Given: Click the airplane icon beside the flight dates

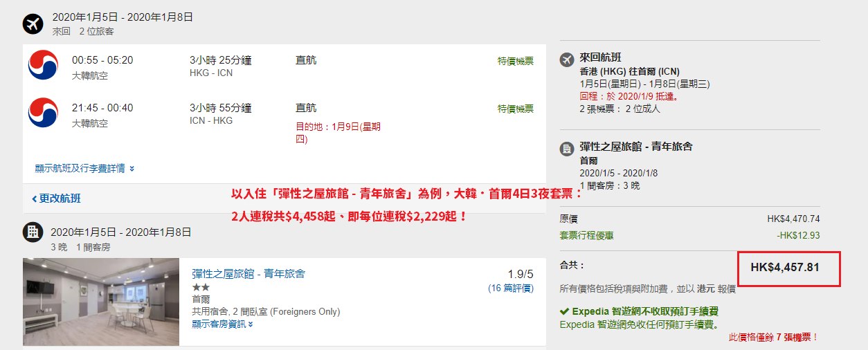Looking at the screenshot, I should (33, 24).
